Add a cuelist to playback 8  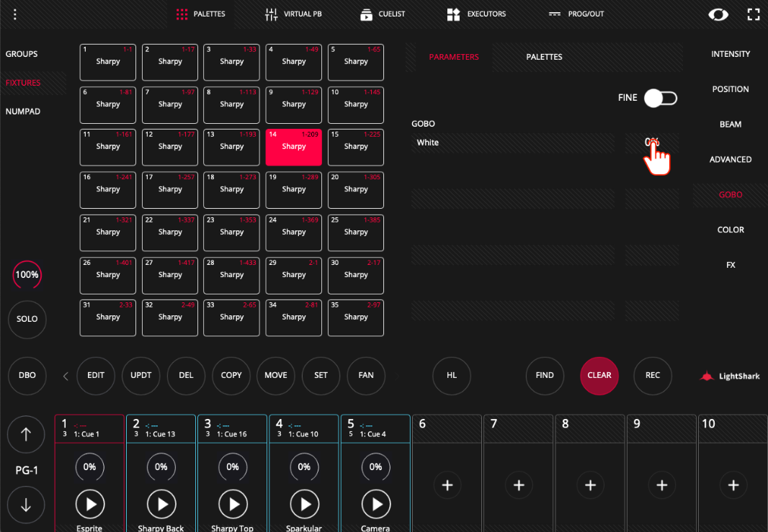coord(590,485)
